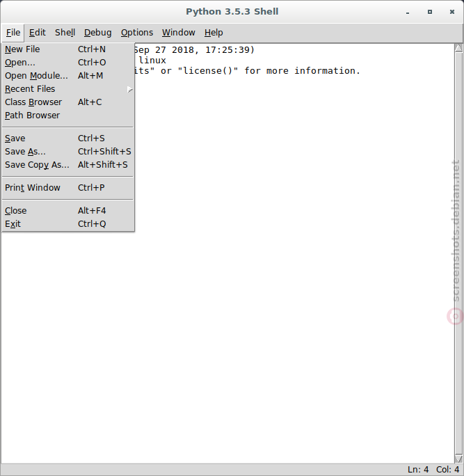Expand the Recent Files submenu
Image resolution: width=464 pixels, height=476 pixels.
click(x=68, y=89)
